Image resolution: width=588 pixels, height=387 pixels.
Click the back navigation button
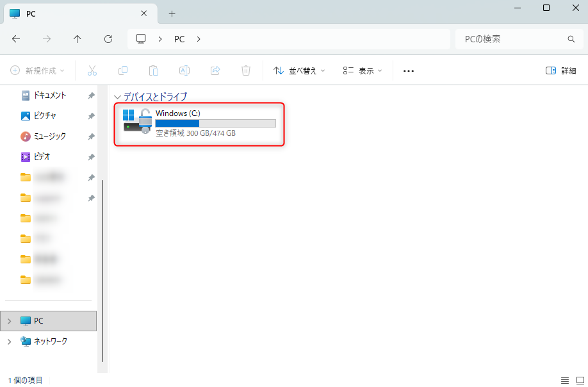[x=16, y=38]
